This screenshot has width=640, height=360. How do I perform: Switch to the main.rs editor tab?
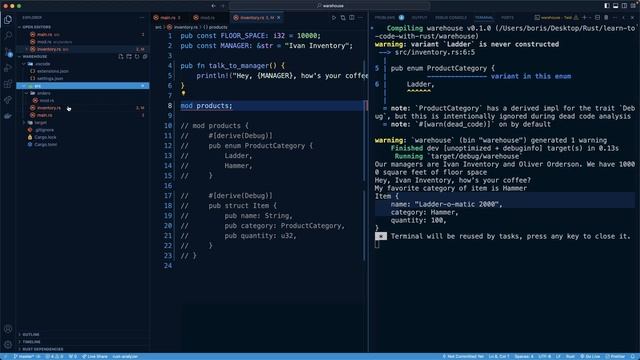point(167,18)
